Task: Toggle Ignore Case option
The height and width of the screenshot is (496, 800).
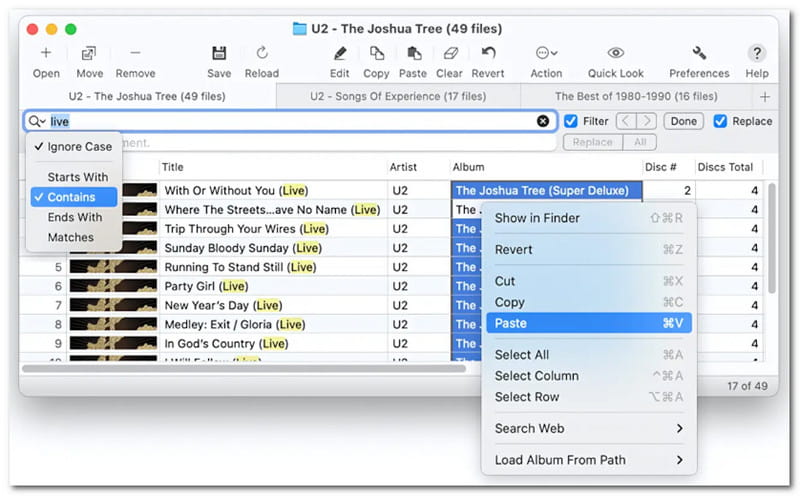Action: 73,147
